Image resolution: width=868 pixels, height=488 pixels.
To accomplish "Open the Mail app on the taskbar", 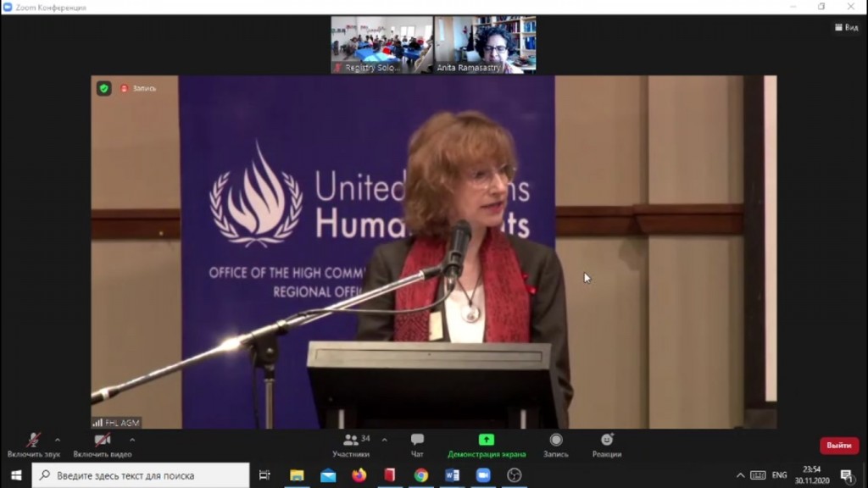I will click(328, 475).
